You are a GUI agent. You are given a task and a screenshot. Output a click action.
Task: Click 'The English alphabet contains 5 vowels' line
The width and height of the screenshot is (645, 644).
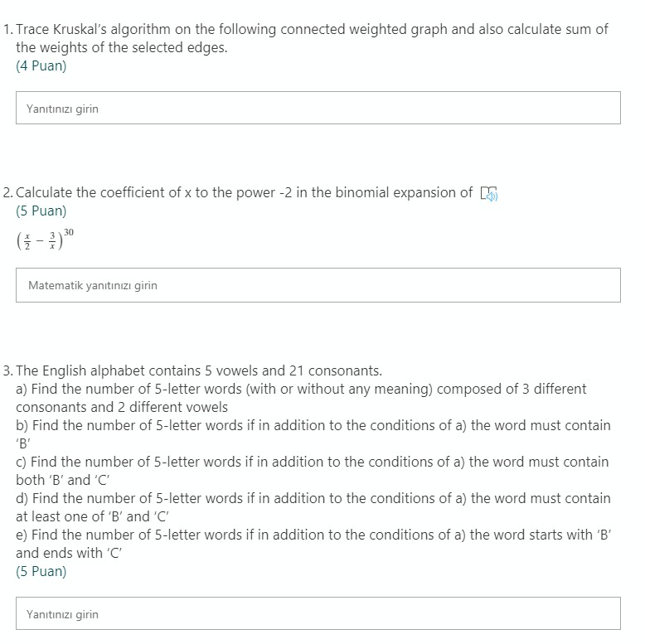tap(199, 370)
